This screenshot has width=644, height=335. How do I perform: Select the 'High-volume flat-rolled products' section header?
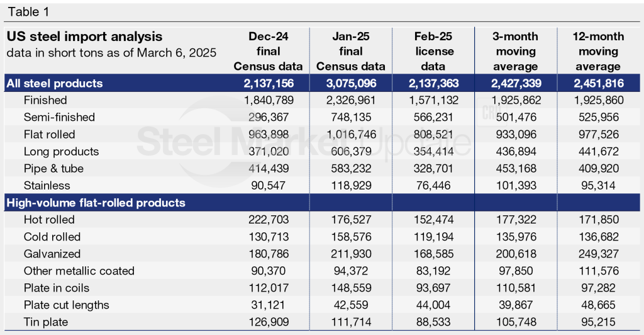pyautogui.click(x=96, y=203)
